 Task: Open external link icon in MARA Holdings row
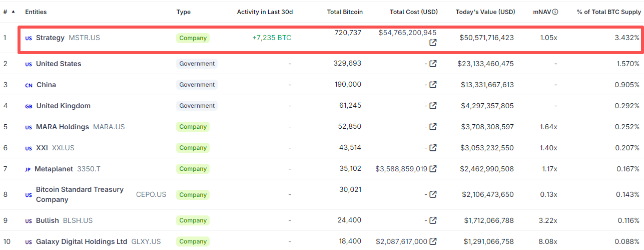click(433, 127)
